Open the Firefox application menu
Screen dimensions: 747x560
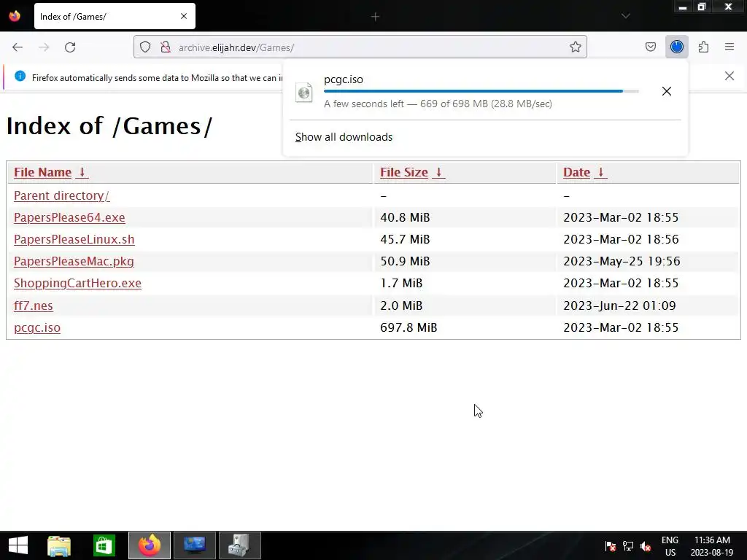pos(729,47)
